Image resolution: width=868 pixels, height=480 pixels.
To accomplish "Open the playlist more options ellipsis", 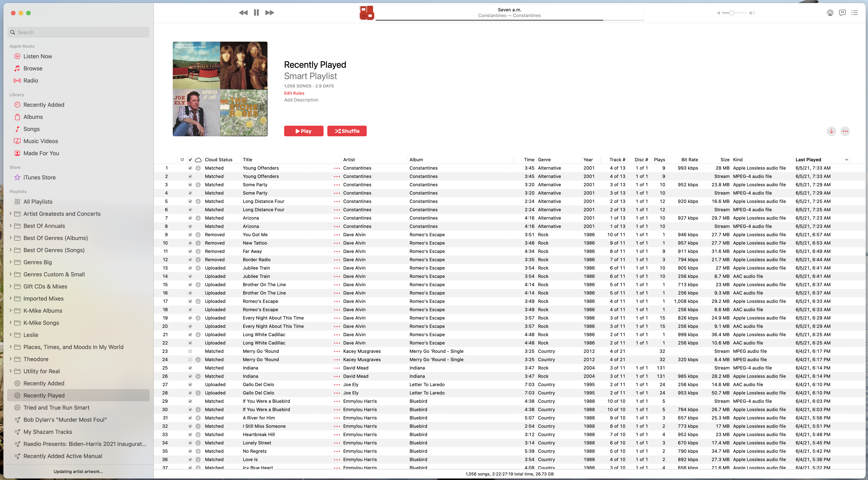I will (845, 131).
